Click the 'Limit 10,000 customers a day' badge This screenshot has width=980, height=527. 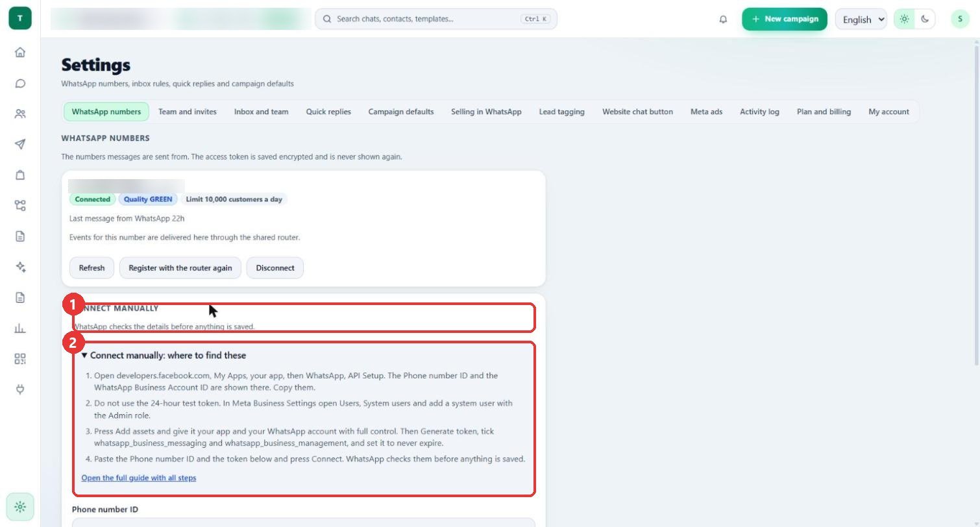234,199
